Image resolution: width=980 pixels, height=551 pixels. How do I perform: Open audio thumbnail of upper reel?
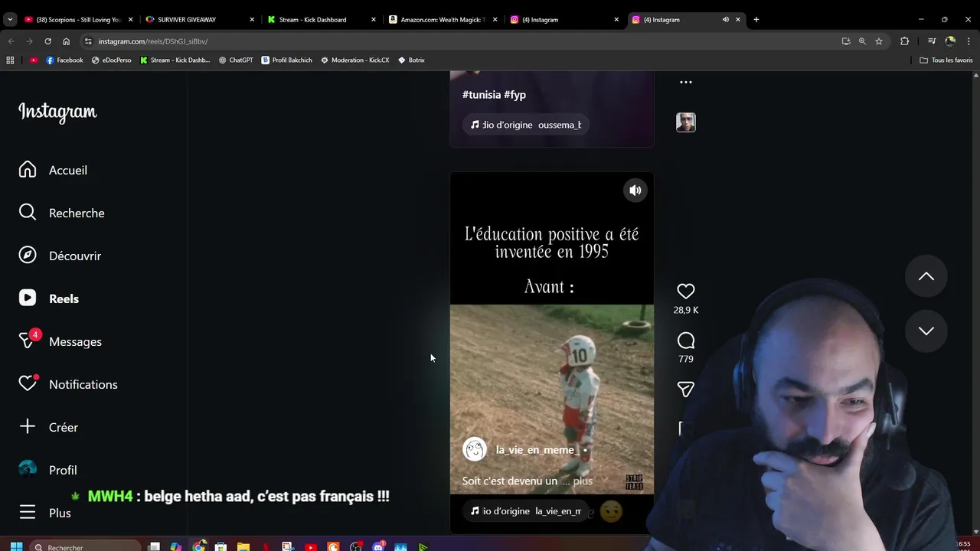686,122
